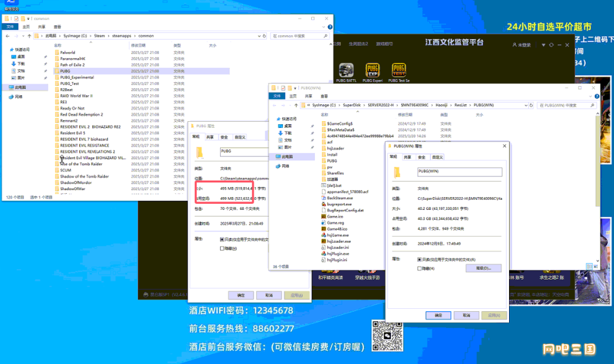Launch PUBG Test Se game icon
This screenshot has width=614, height=364.
[399, 73]
